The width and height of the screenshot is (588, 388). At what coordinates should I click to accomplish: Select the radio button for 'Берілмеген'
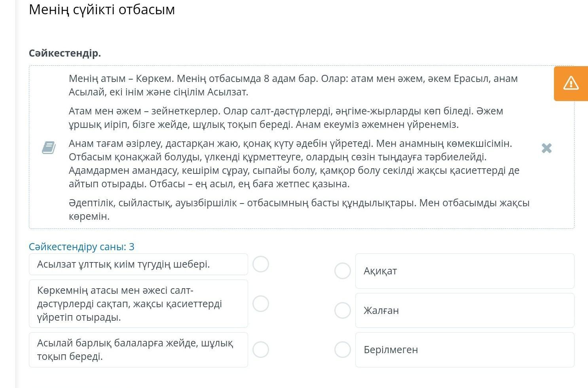point(343,350)
